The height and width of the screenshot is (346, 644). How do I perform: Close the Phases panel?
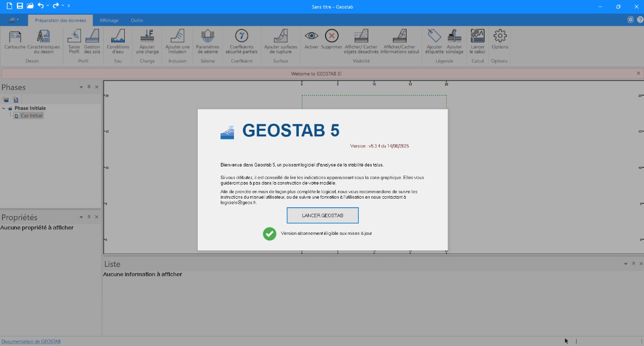97,87
